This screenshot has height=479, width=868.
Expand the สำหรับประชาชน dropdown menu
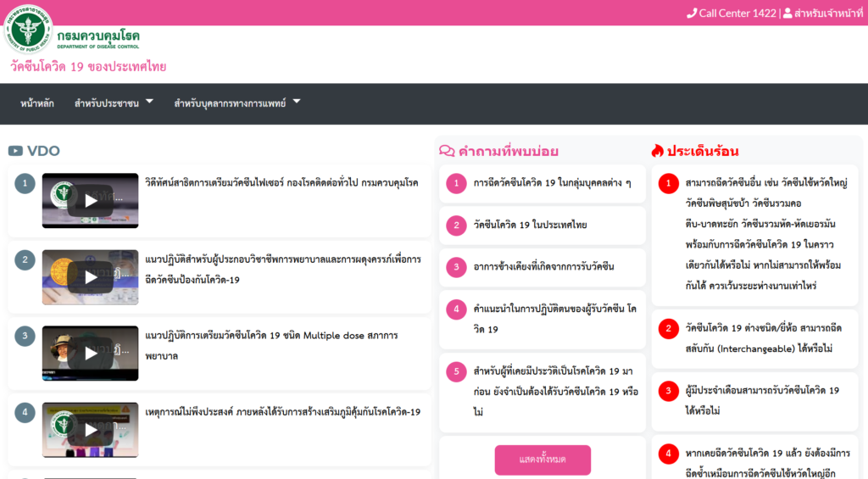(x=114, y=103)
